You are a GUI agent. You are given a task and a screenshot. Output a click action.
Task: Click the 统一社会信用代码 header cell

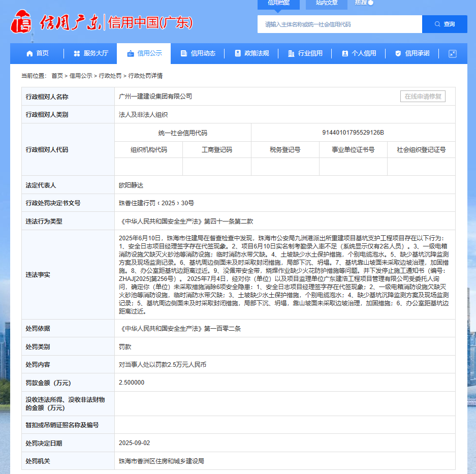point(183,133)
